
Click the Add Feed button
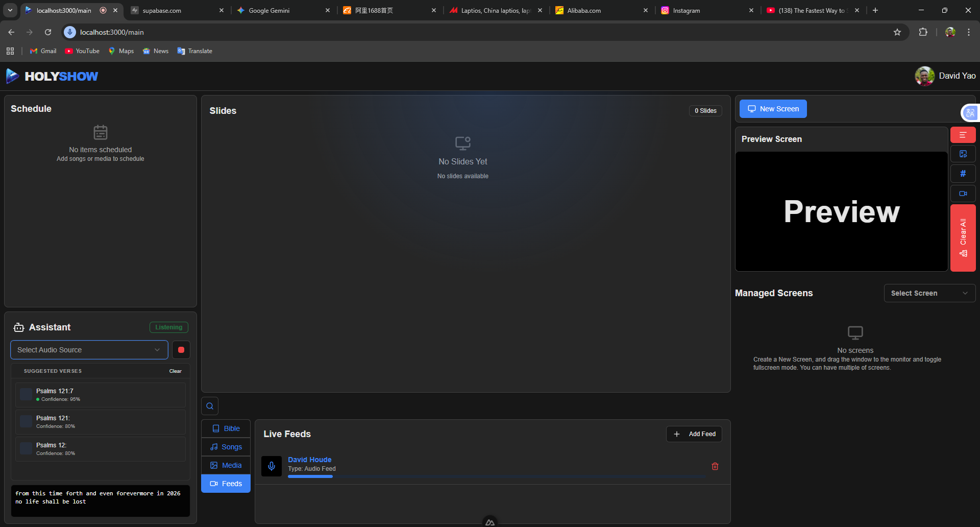tap(694, 434)
